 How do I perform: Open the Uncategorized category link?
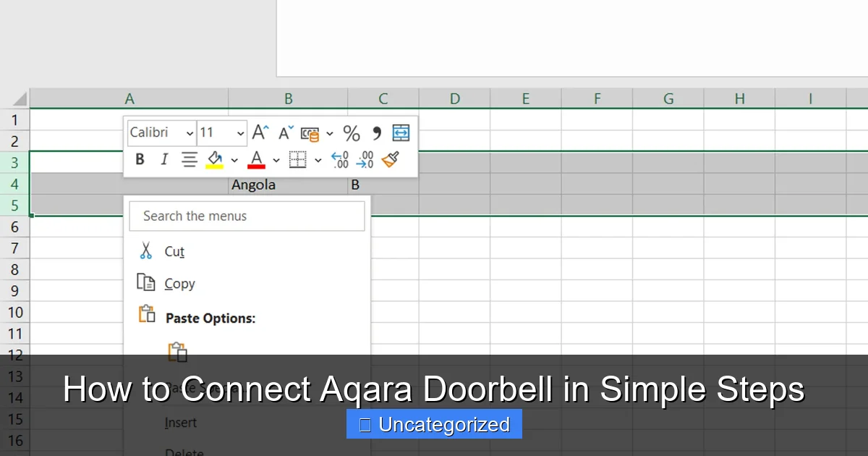pos(434,424)
